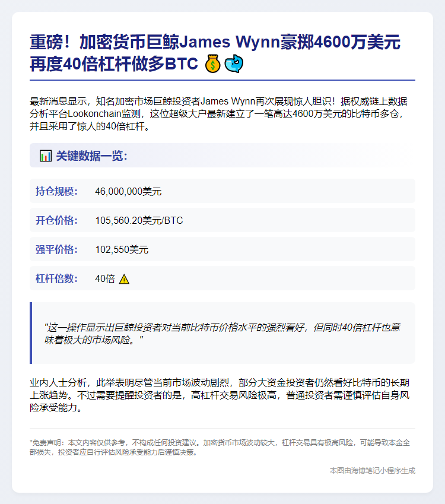This screenshot has height=504, width=445.
Task: Click the 业内人士分析 analysis paragraph
Action: [220, 395]
